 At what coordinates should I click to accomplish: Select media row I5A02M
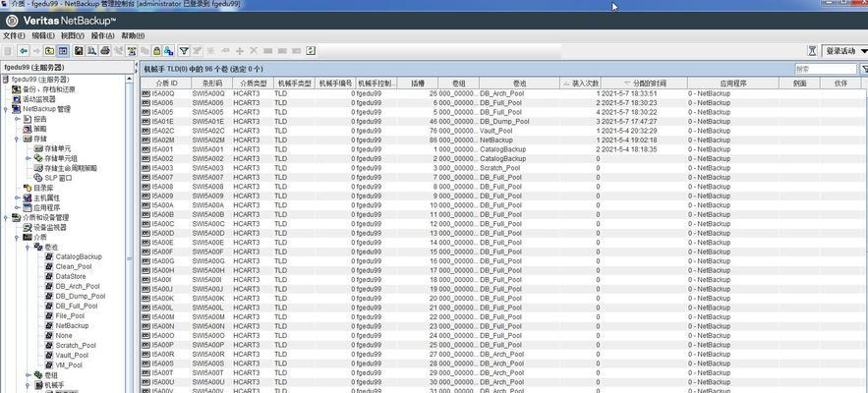[501, 140]
